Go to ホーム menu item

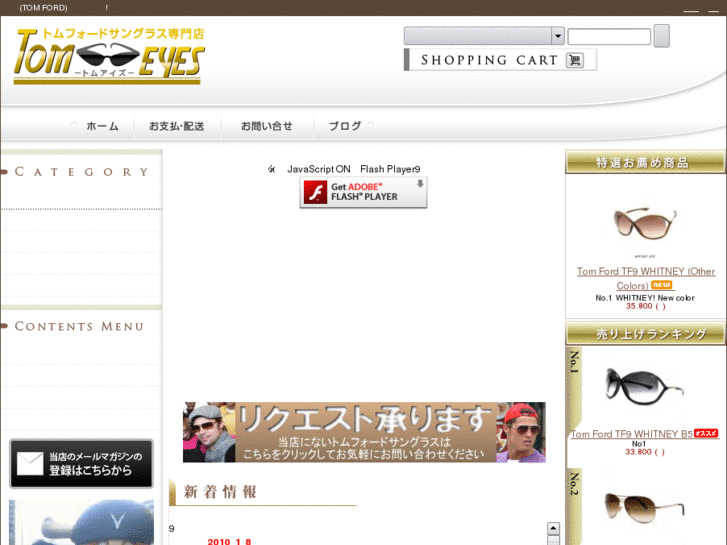102,126
